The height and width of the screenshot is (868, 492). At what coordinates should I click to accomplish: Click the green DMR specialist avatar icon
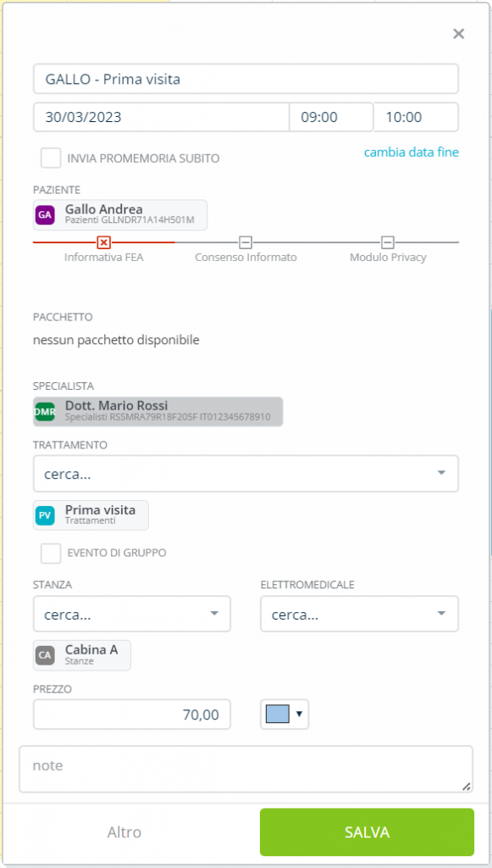pos(46,412)
